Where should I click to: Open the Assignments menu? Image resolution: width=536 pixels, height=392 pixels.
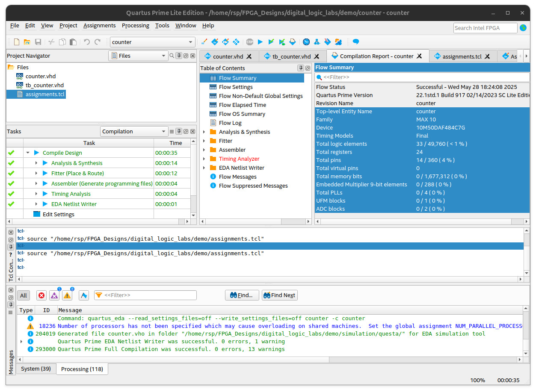(x=99, y=26)
